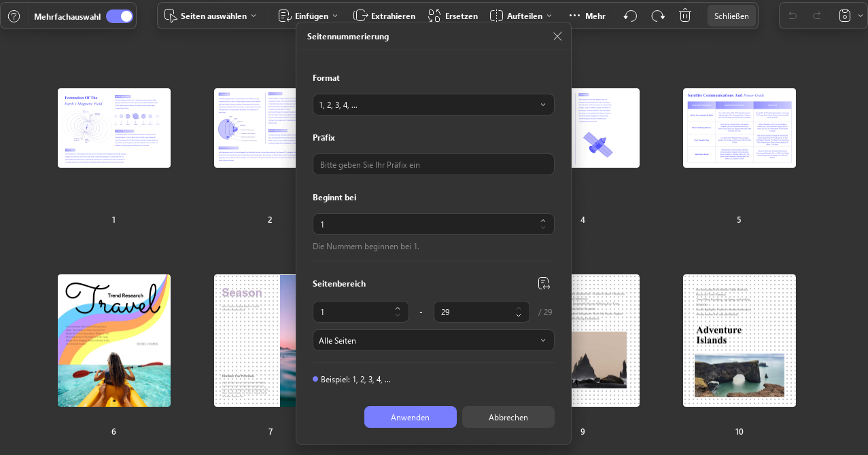This screenshot has width=868, height=455.
Task: Increase the Beginnt bei value
Action: [542, 220]
